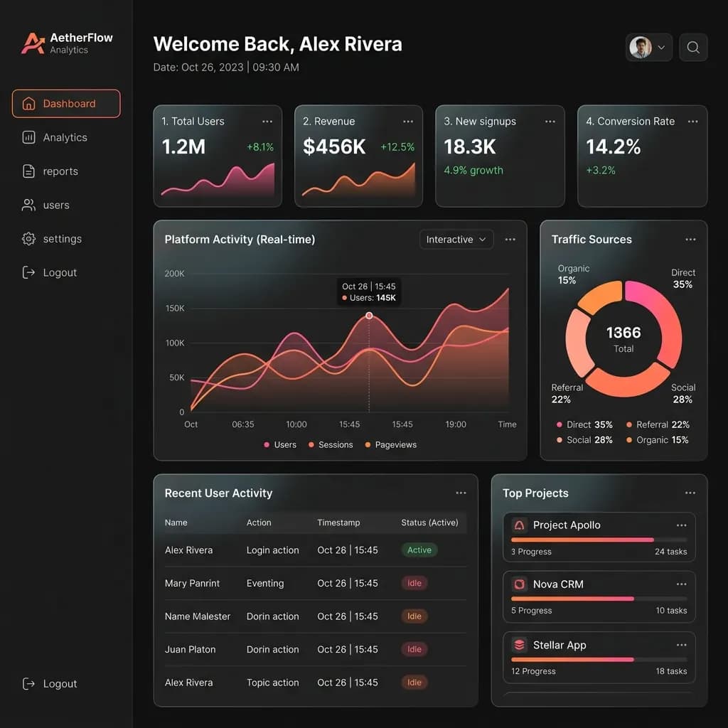The width and height of the screenshot is (728, 728).
Task: Open Top Projects panel options menu
Action: 690,493
